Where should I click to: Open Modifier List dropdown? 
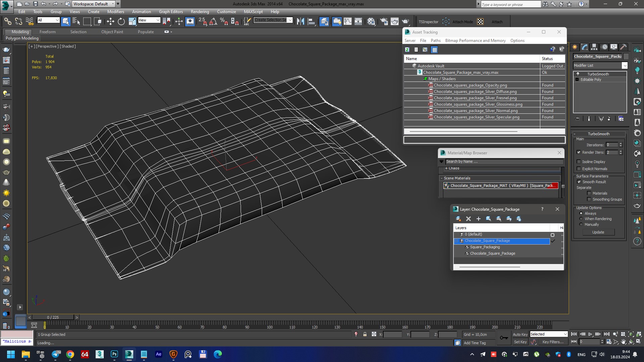pos(625,65)
